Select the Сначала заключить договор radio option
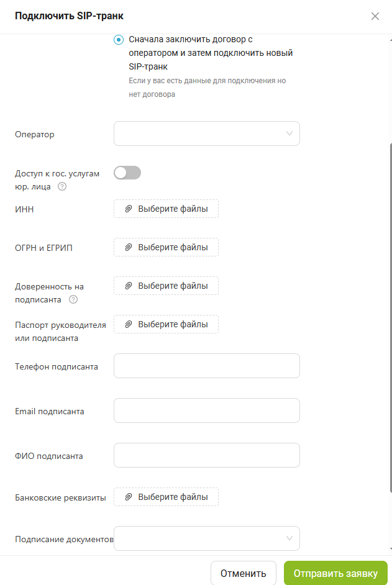This screenshot has height=585, width=392. (x=119, y=40)
